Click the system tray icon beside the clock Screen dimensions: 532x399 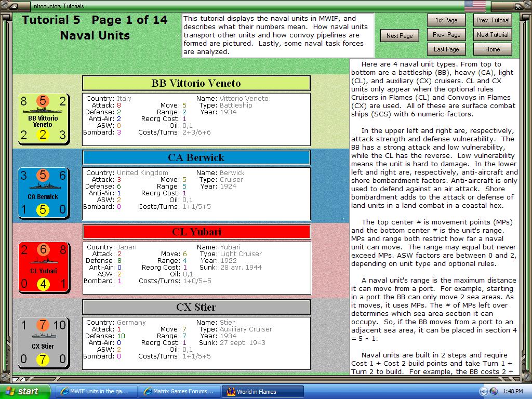click(494, 392)
